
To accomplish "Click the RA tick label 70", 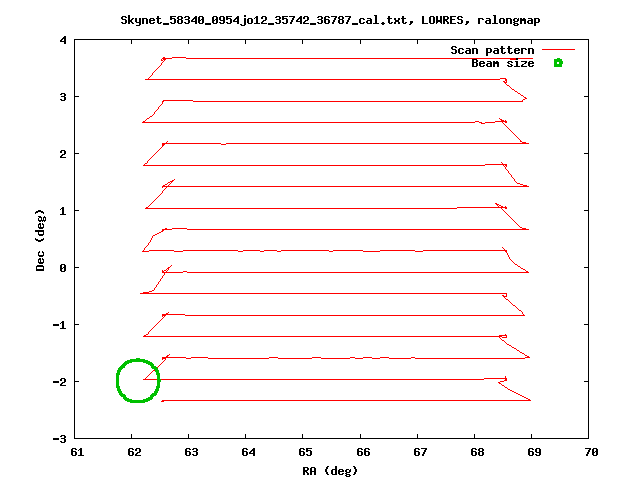I will coord(591,452).
